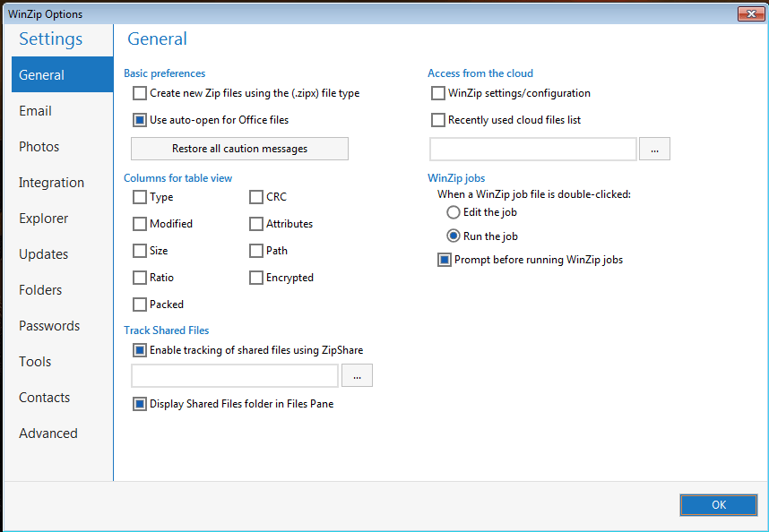This screenshot has height=532, width=769.
Task: Enable the CRC column
Action: pyautogui.click(x=256, y=197)
